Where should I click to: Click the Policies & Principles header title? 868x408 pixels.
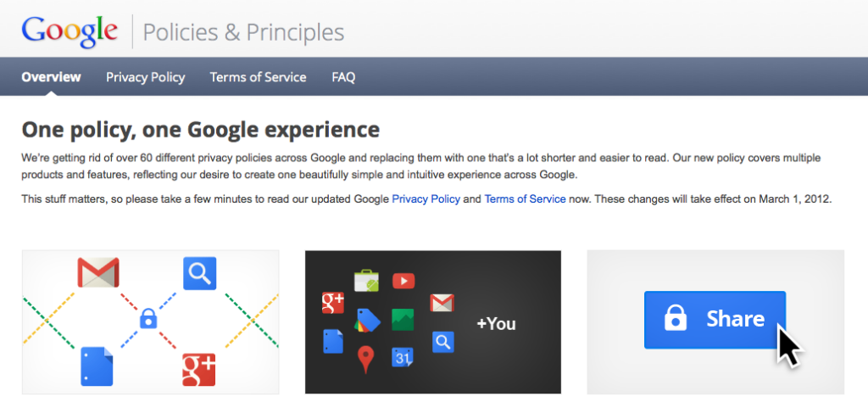pyautogui.click(x=243, y=33)
